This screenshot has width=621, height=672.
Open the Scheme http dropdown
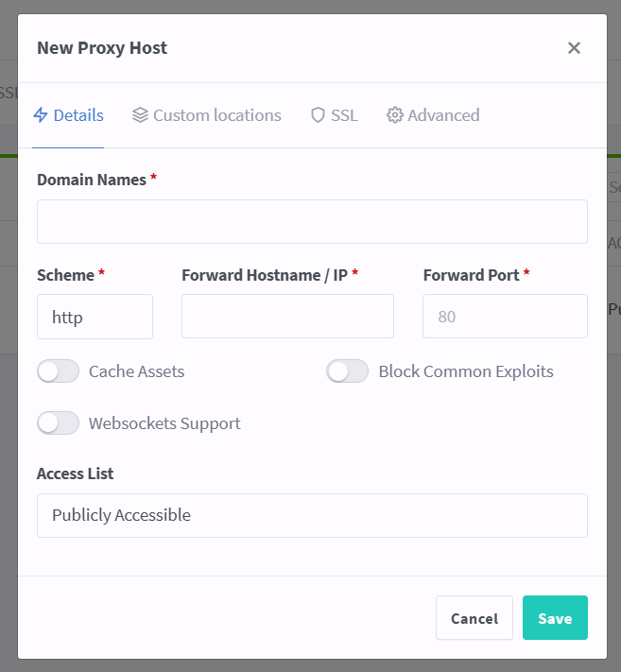coord(95,317)
